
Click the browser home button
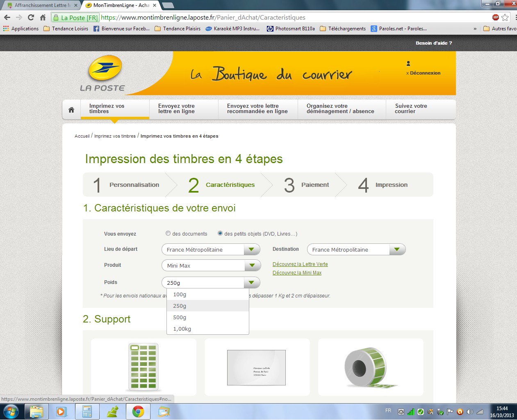[x=43, y=17]
